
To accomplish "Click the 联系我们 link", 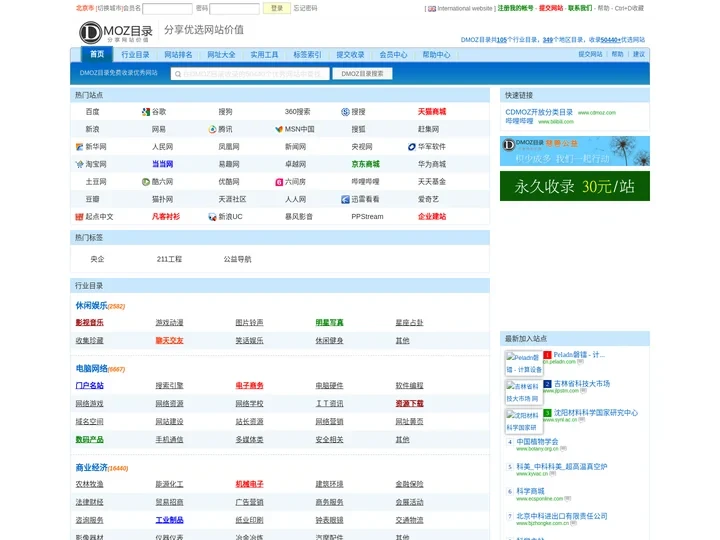I will coord(580,8).
